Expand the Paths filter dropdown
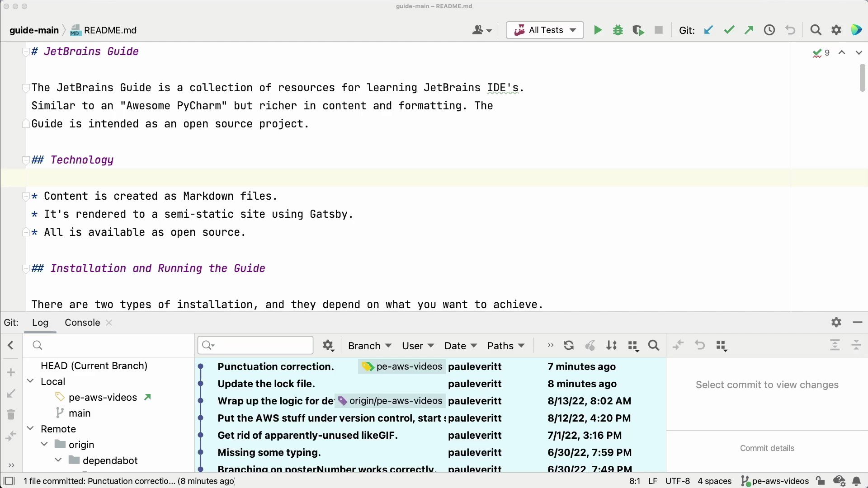This screenshot has height=488, width=868. (x=505, y=345)
